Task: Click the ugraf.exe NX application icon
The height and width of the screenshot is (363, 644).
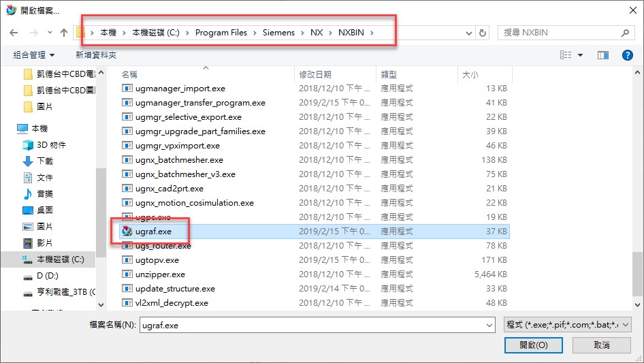Action: click(x=127, y=231)
